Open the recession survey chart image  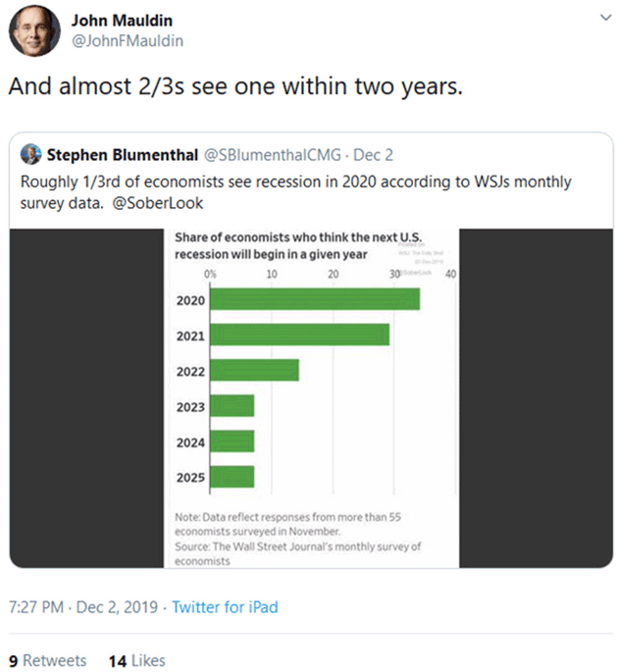311,398
